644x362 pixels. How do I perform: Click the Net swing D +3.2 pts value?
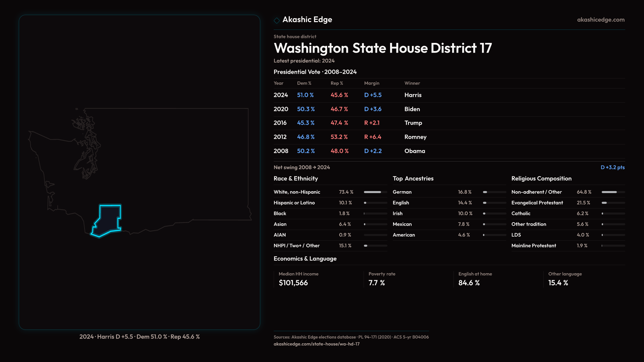click(612, 167)
